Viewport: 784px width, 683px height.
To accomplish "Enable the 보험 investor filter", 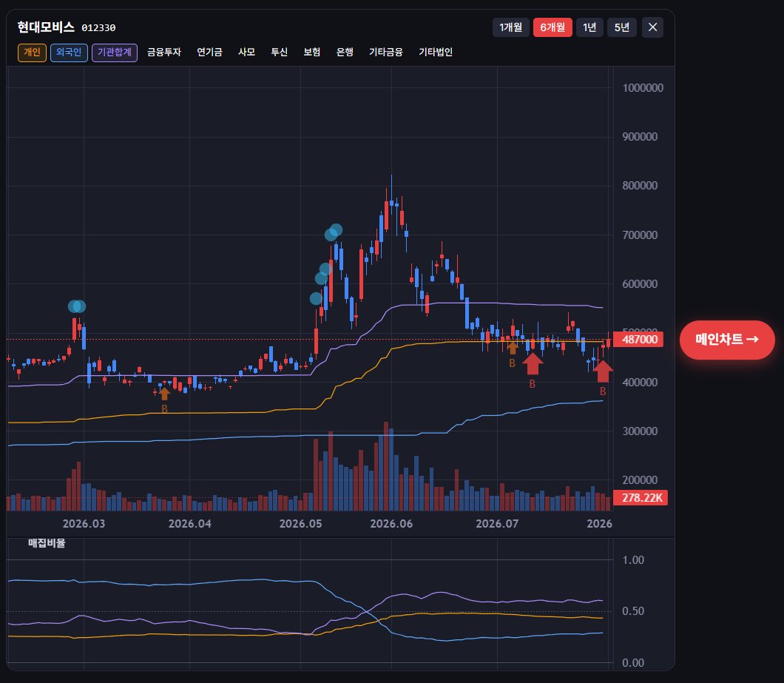I will click(x=312, y=52).
